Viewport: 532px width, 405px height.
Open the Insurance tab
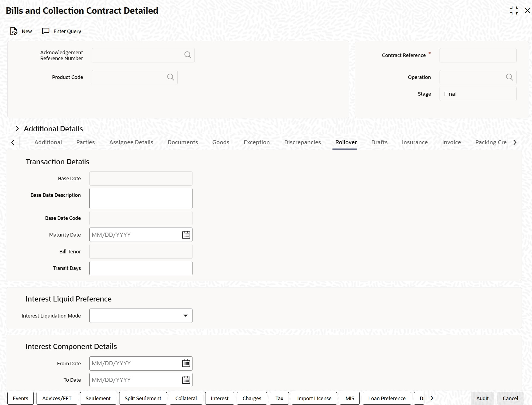click(x=415, y=142)
